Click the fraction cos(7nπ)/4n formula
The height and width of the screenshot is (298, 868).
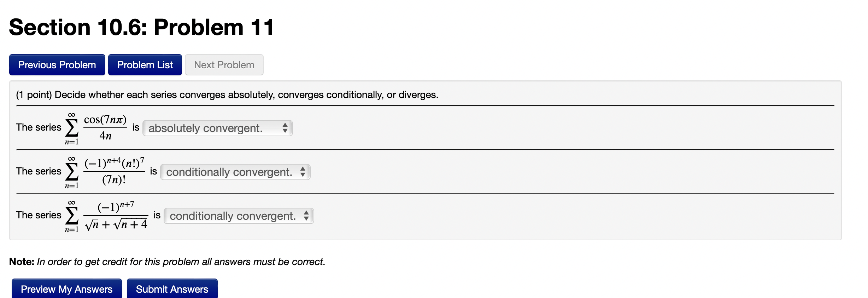[x=105, y=127]
